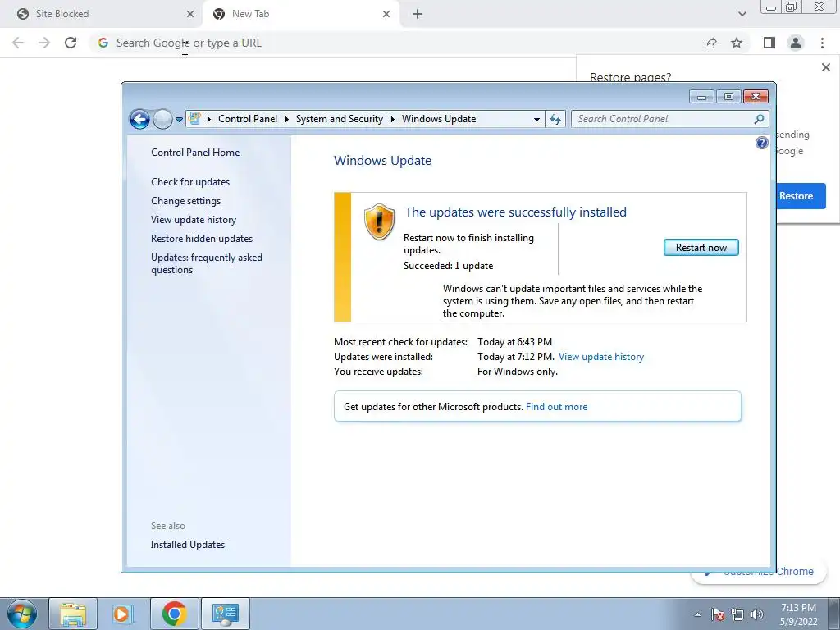The width and height of the screenshot is (840, 630).
Task: Open Restore hidden updates
Action: coord(202,239)
